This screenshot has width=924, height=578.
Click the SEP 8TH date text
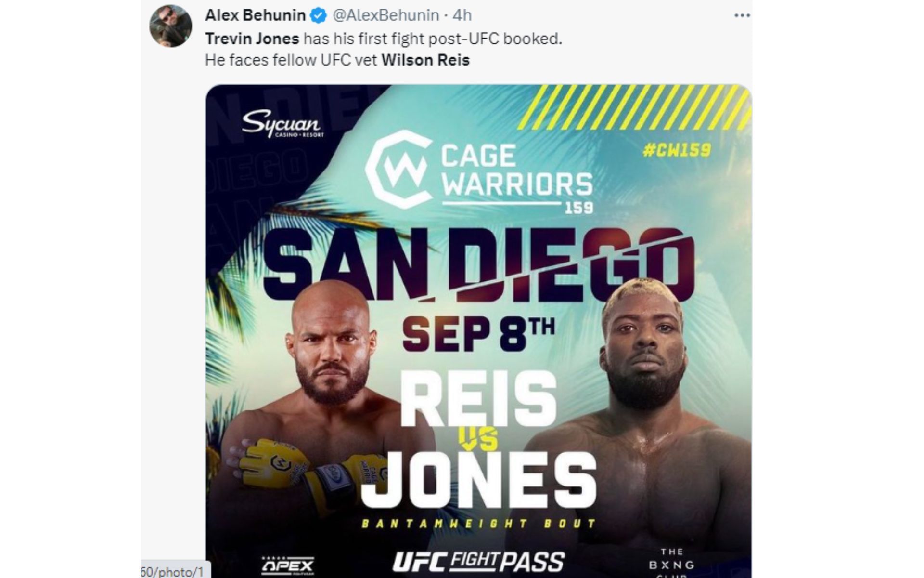pyautogui.click(x=478, y=333)
